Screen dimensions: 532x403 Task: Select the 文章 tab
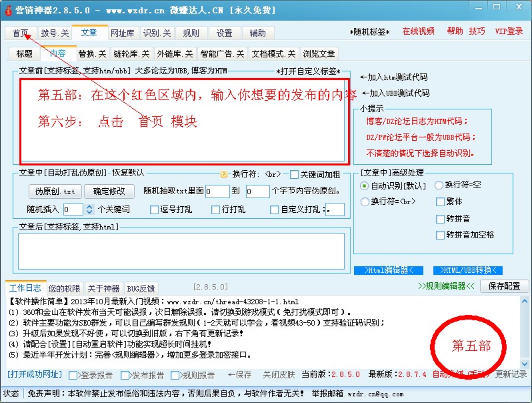[x=89, y=33]
